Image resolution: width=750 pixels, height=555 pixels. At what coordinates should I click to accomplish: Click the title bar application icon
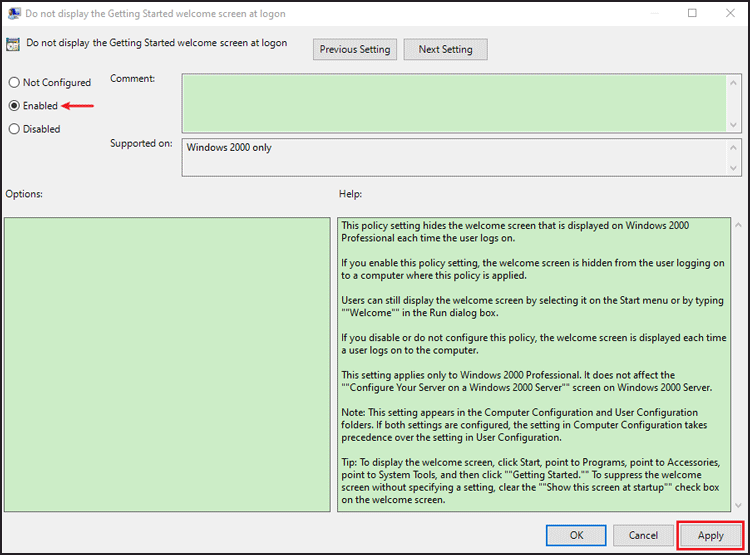pyautogui.click(x=14, y=13)
